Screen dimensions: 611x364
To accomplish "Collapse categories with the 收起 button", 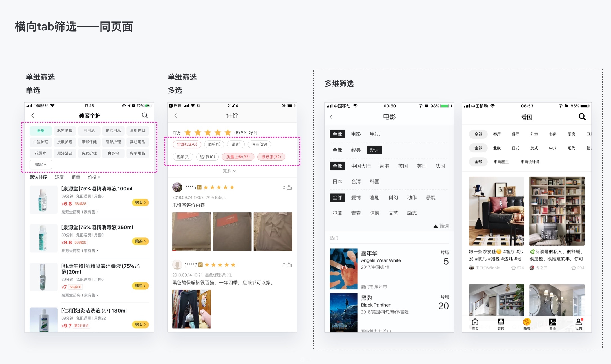I will point(41,165).
